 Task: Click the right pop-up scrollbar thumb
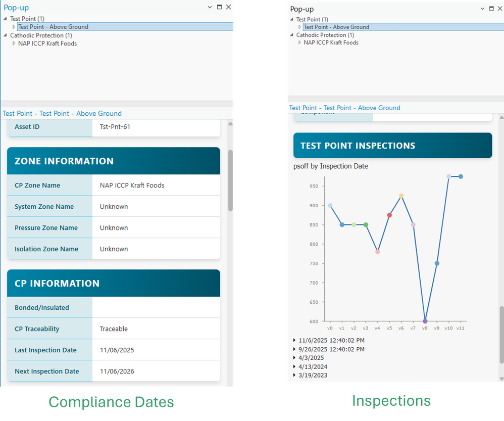coord(502,336)
